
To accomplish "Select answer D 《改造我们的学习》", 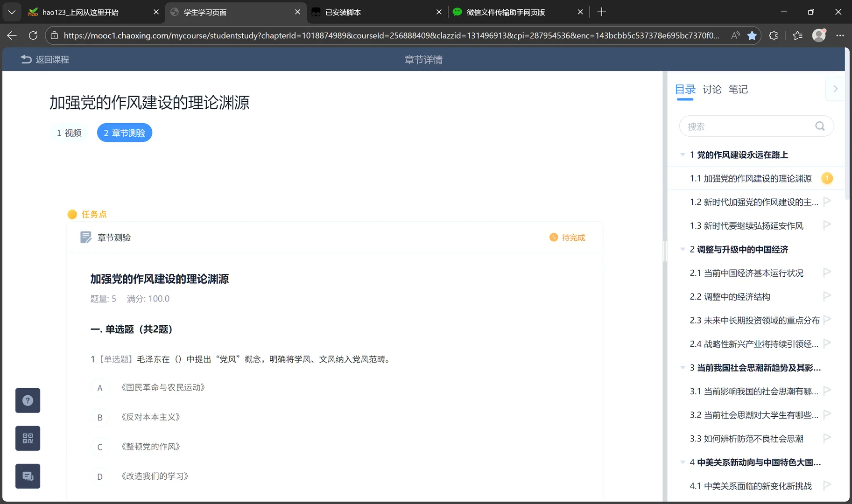I will coord(100,476).
